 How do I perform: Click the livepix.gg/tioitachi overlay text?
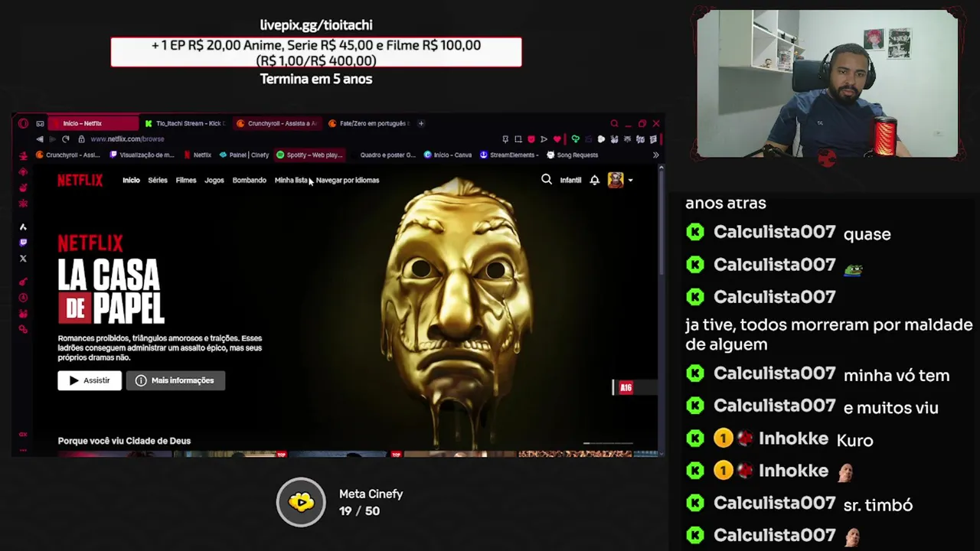point(316,25)
